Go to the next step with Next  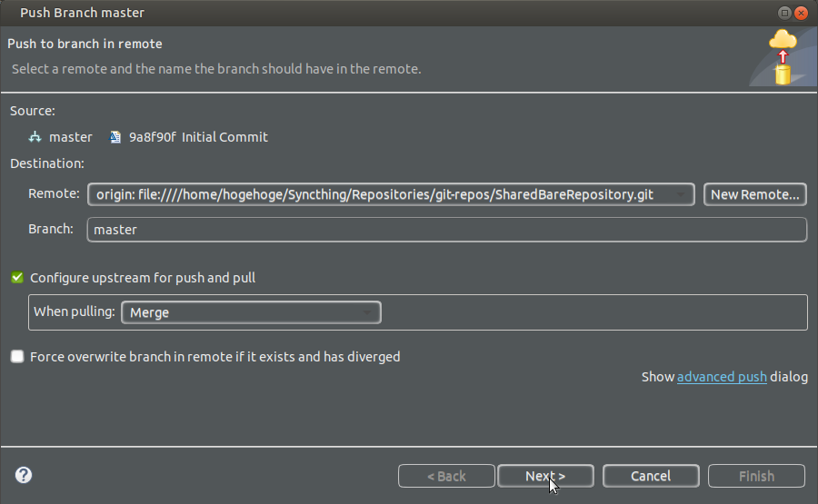(x=545, y=476)
